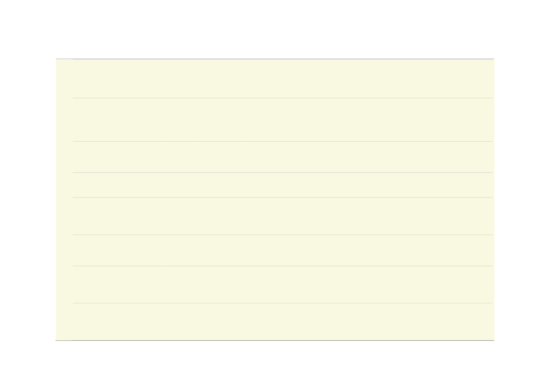The image size is (554, 392).
Task: Click the white area below the panel
Action: point(277,366)
